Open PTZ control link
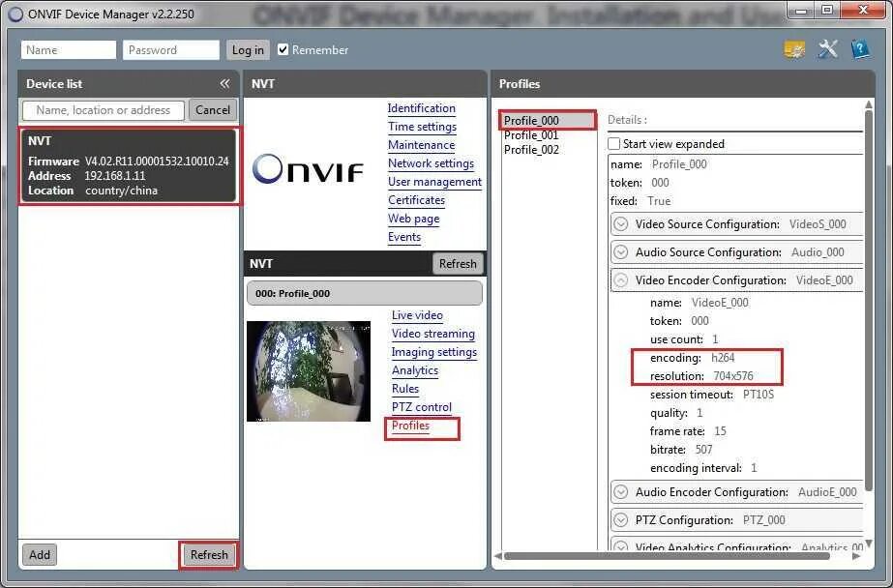The image size is (893, 588). (422, 407)
